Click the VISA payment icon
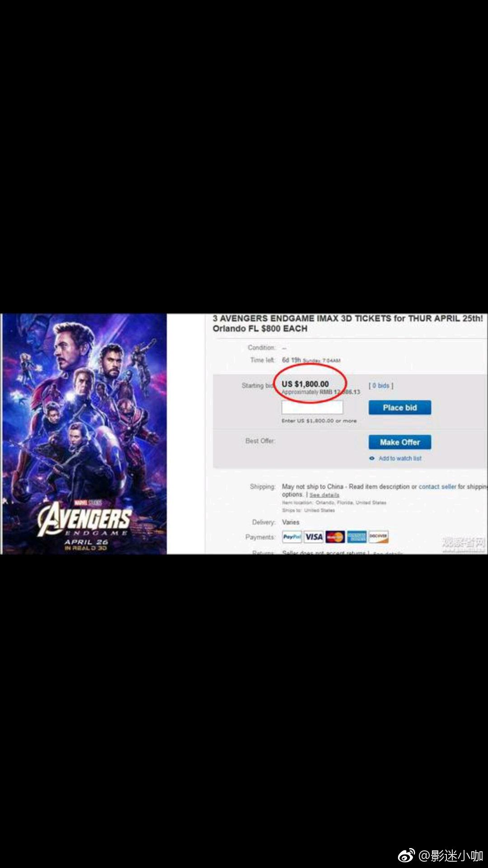 314,537
